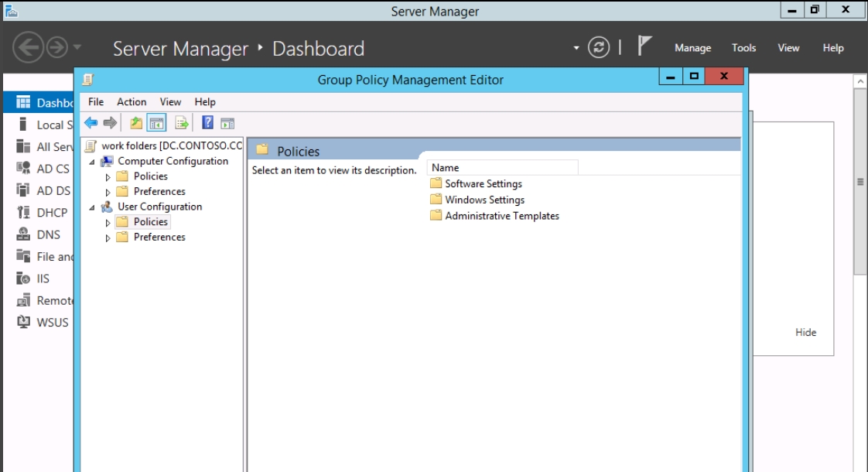Expand Policies under User Configuration

coord(108,222)
